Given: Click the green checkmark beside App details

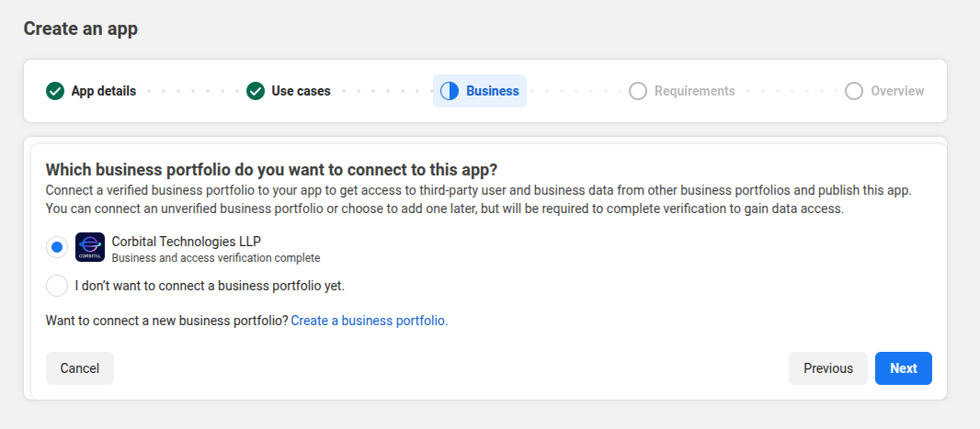Looking at the screenshot, I should click(x=55, y=91).
